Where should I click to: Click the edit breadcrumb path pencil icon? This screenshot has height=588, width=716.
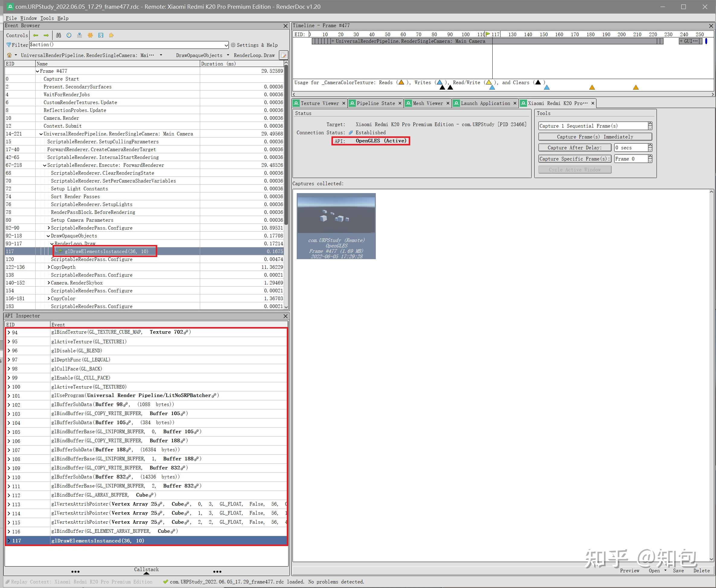(284, 55)
